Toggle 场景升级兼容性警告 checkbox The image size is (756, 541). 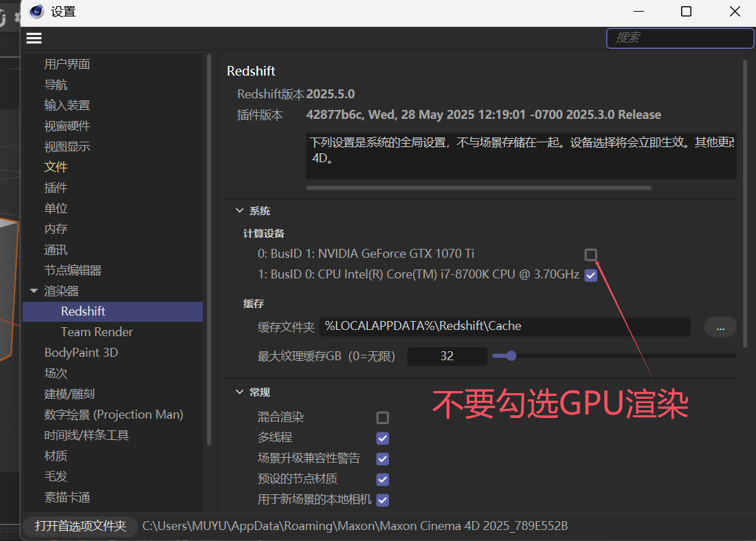pos(382,459)
